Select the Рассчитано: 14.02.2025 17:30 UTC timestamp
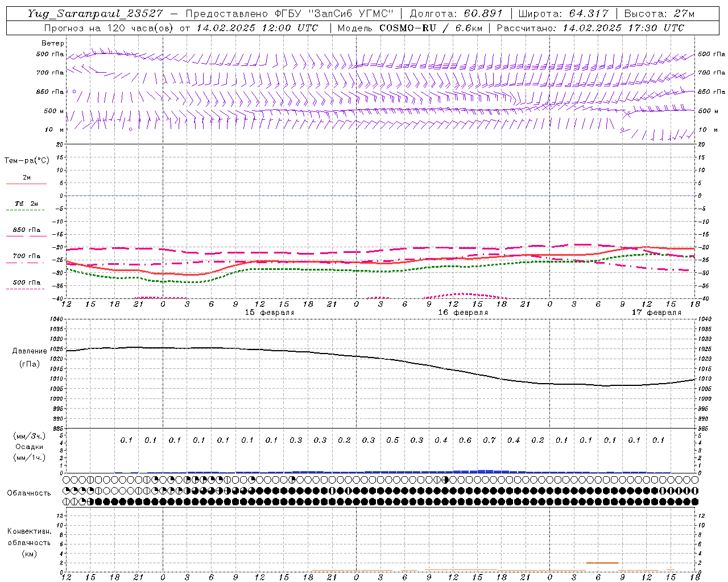 pyautogui.click(x=590, y=28)
